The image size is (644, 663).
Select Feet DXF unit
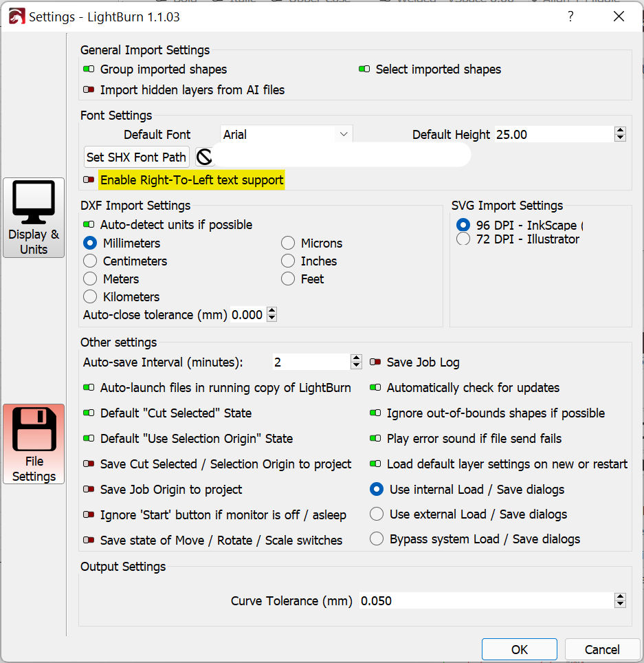pos(288,279)
